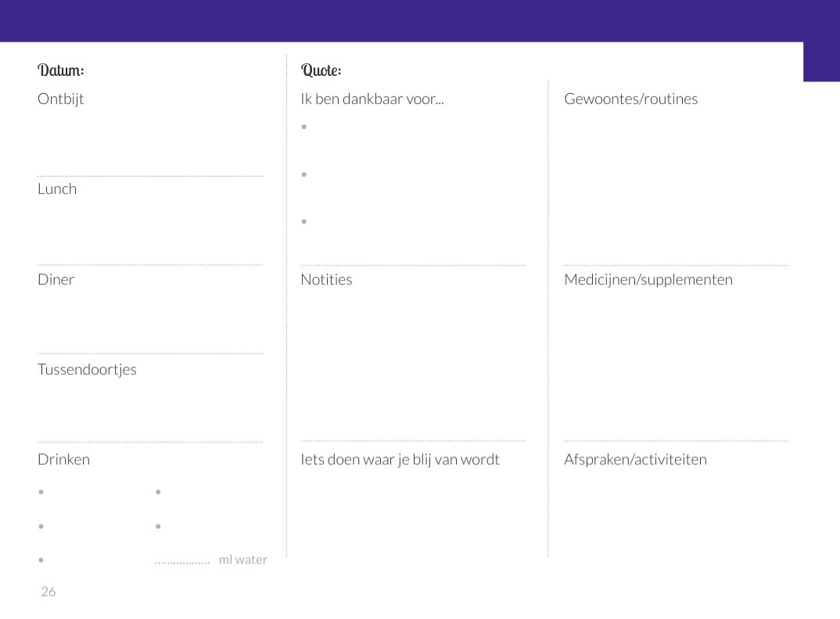Click the ml water label
The image size is (840, 619).
(x=242, y=560)
